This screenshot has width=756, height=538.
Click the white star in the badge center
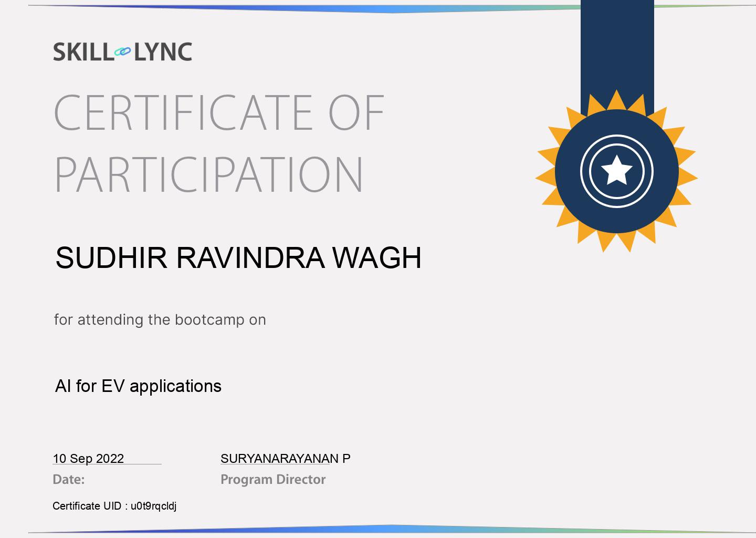[616, 171]
